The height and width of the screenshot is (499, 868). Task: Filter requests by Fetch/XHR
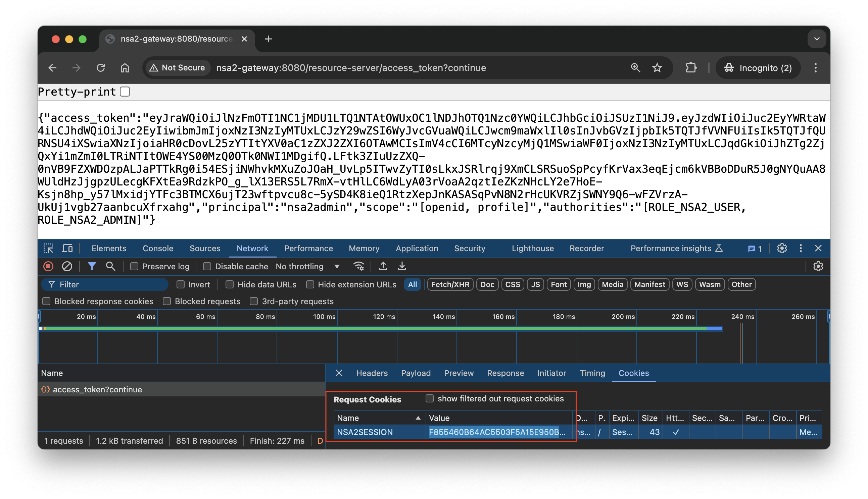tap(450, 285)
